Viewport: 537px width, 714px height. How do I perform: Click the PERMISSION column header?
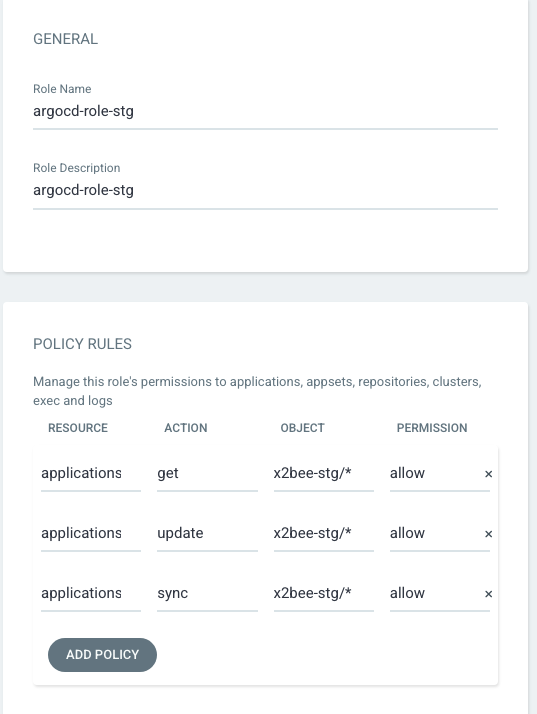point(432,428)
